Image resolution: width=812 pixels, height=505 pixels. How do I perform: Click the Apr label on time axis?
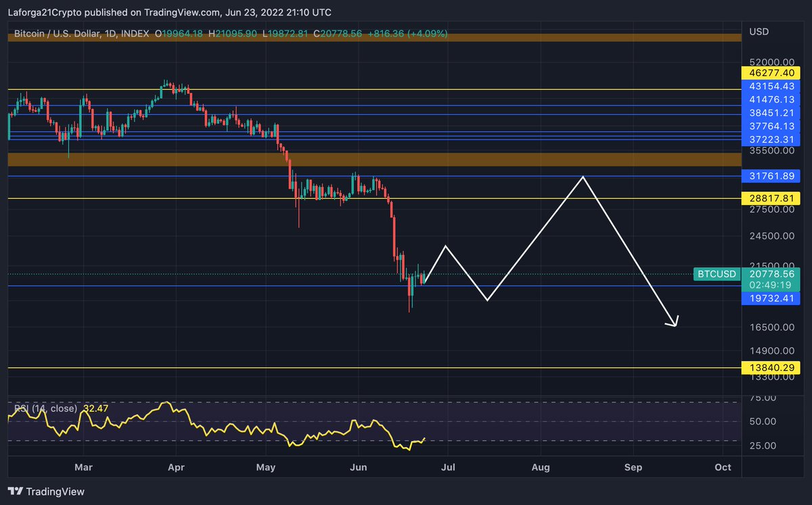[176, 466]
